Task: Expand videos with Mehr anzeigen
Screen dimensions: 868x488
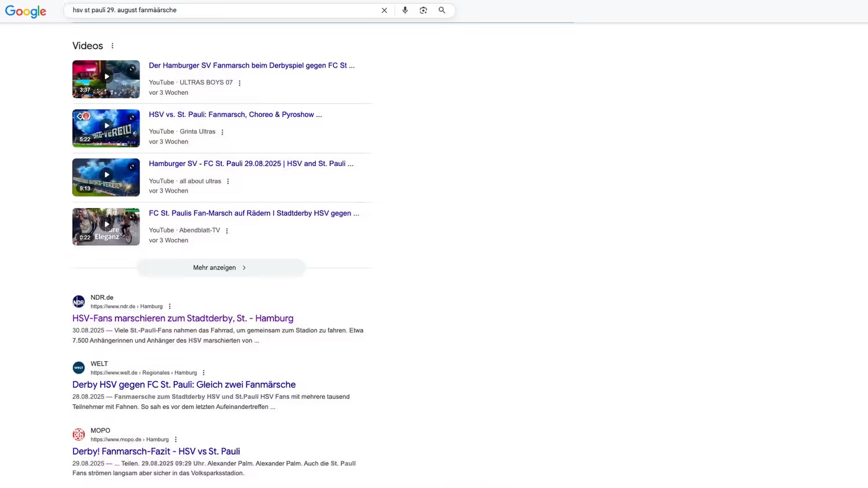Action: point(220,268)
